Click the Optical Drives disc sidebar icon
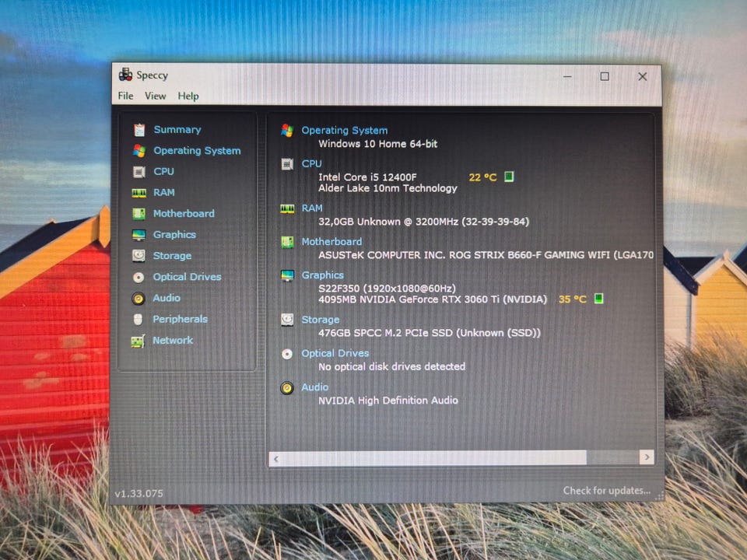Screen dimensions: 747x560 139,277
